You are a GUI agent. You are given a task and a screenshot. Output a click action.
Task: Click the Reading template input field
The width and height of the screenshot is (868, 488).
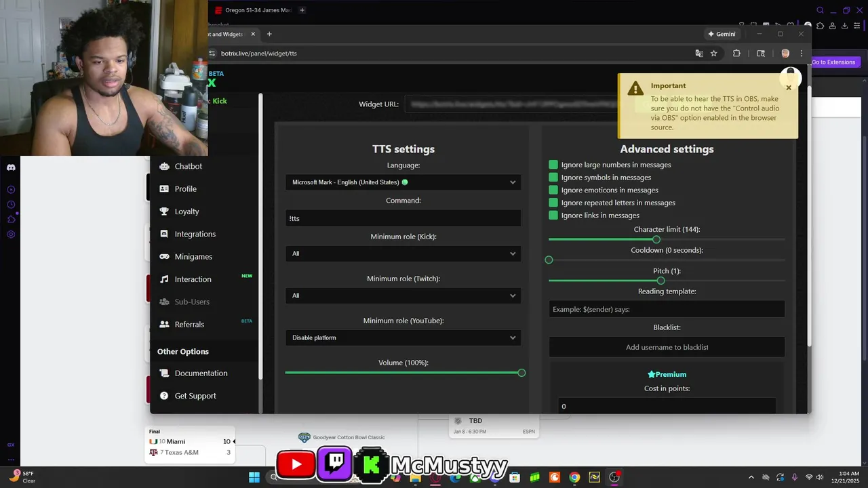coord(667,309)
